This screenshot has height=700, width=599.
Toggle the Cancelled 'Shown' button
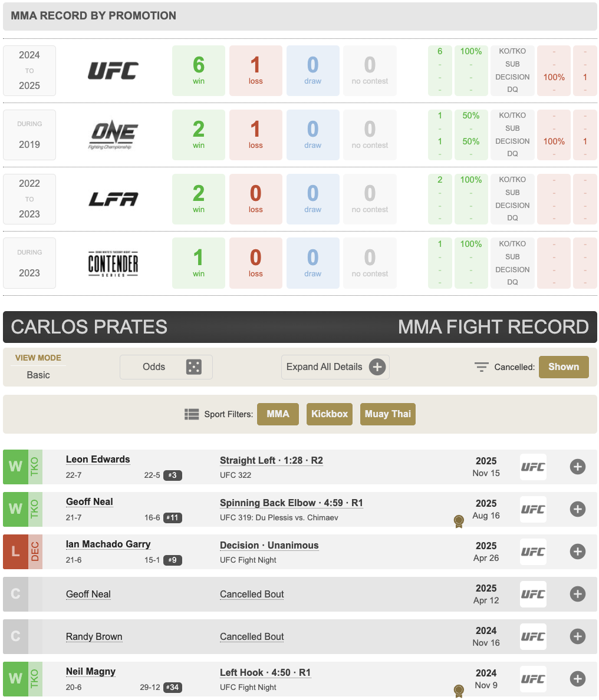(x=564, y=367)
